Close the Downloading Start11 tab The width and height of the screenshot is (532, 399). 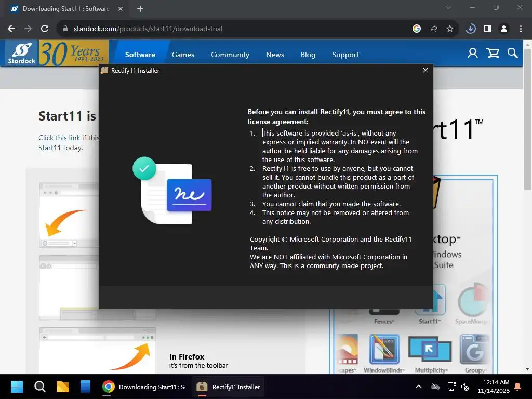click(x=121, y=9)
